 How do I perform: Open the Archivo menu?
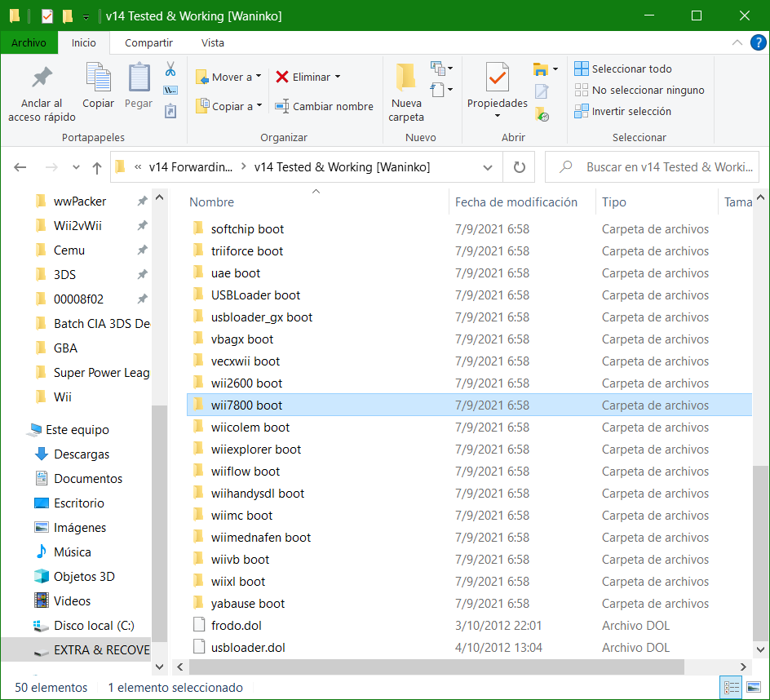[29, 42]
